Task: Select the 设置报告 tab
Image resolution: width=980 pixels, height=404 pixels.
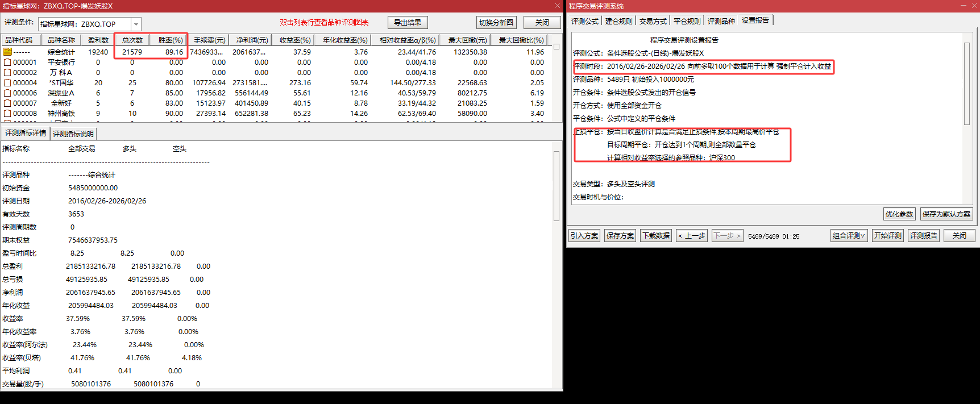Action: coord(755,20)
